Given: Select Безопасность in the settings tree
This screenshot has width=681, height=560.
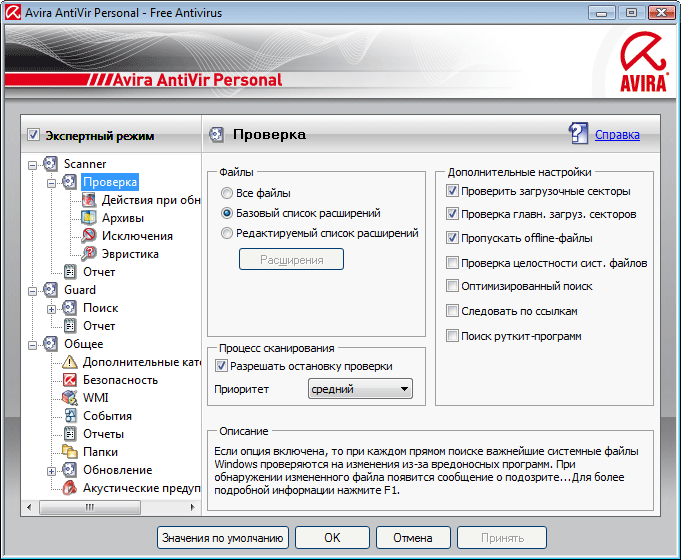Looking at the screenshot, I should (x=120, y=380).
